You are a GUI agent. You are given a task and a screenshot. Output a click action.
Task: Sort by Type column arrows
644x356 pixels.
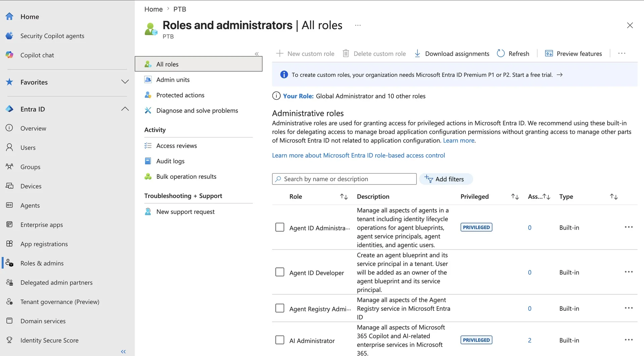click(614, 196)
